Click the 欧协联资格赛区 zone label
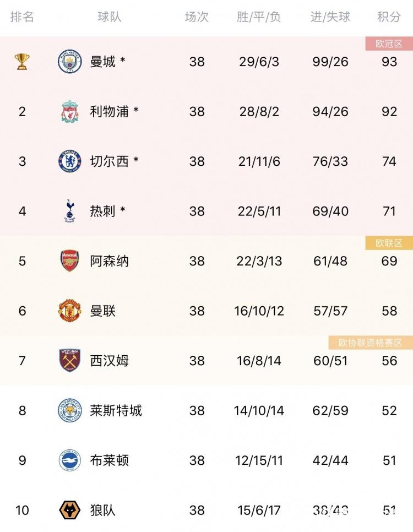Image resolution: width=413 pixels, height=532 pixels. 371,343
